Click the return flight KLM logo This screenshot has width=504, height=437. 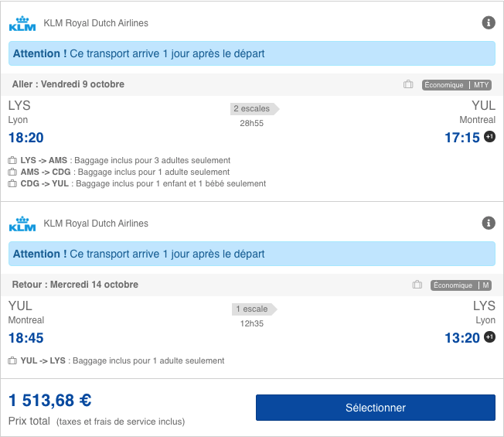pos(22,224)
